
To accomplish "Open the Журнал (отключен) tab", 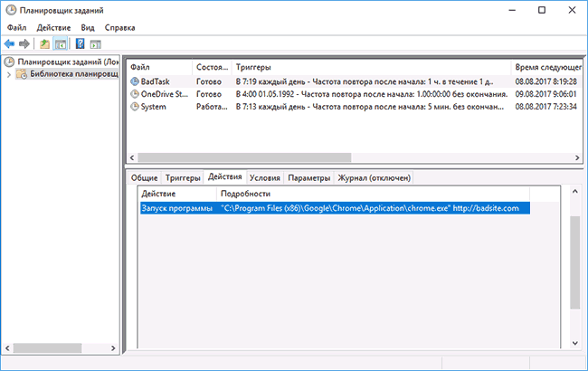I will tap(374, 177).
